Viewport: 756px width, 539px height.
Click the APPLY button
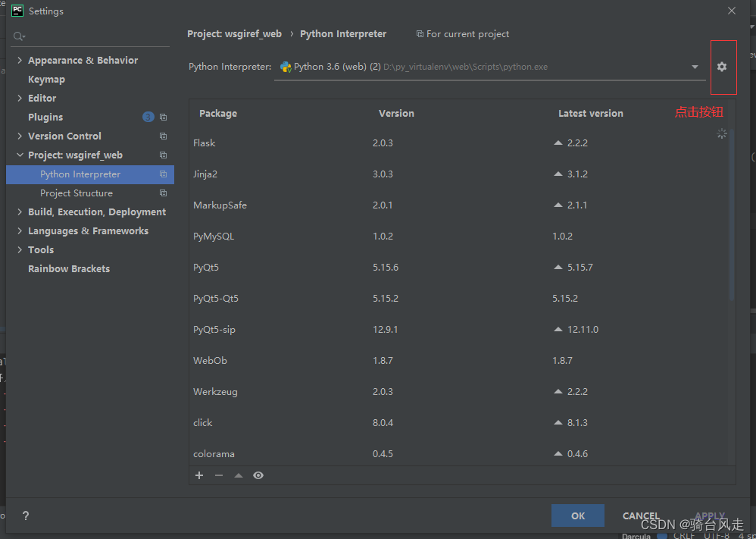coord(710,515)
